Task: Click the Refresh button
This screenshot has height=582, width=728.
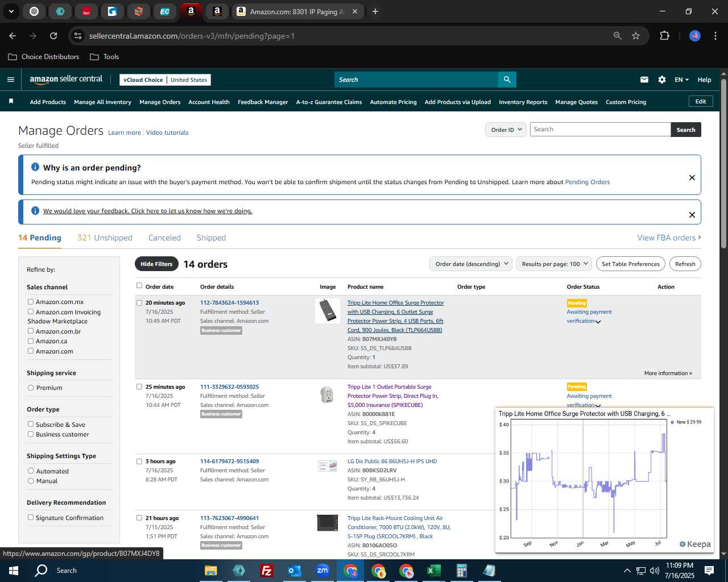Action: pos(685,264)
